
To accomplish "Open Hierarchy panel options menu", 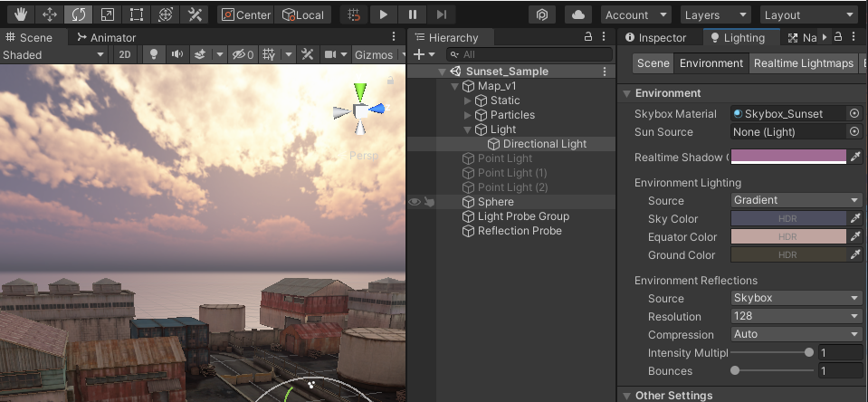I will (x=605, y=36).
